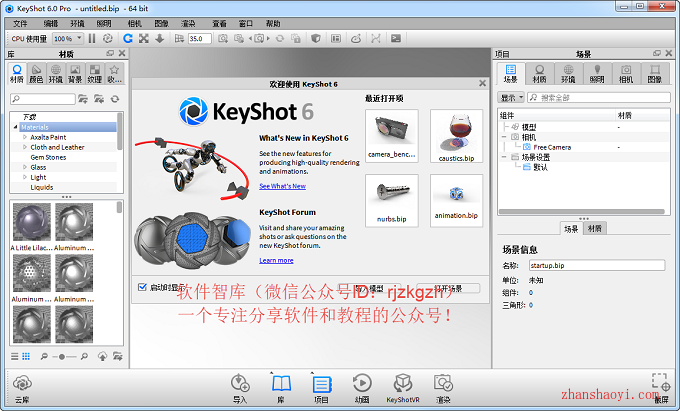
Task: Select the 材质 sub-tab below scene tree
Action: pos(595,229)
